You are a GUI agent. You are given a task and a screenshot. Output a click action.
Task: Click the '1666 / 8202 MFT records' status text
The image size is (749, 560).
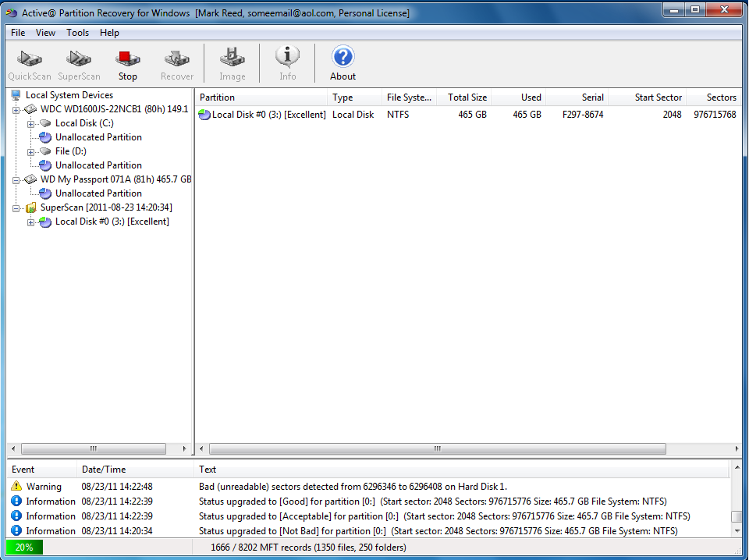(308, 548)
